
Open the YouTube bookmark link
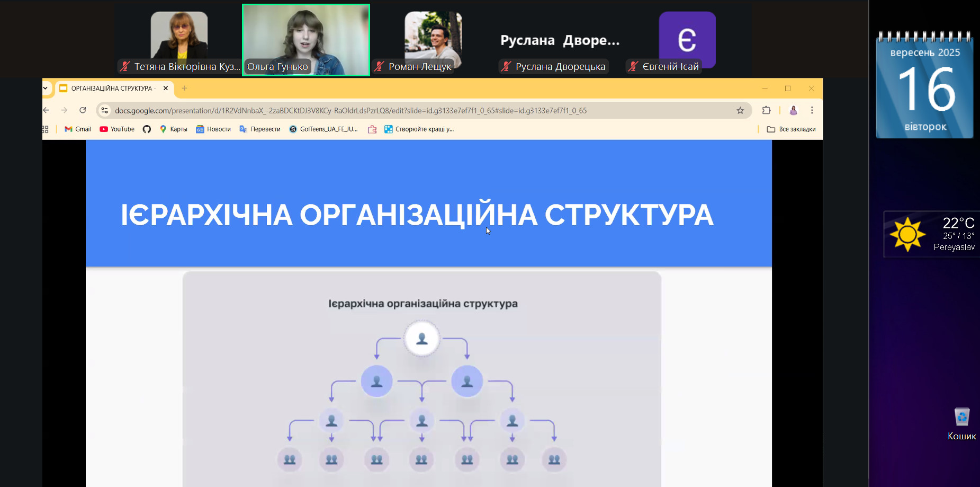(117, 129)
